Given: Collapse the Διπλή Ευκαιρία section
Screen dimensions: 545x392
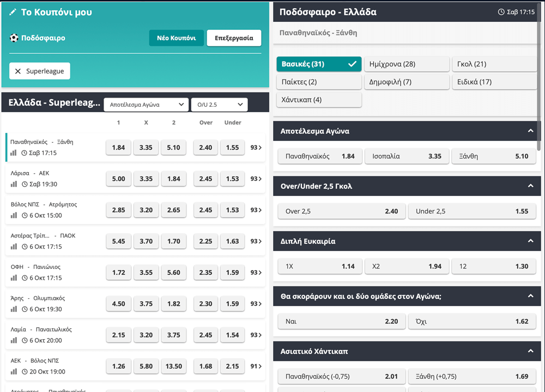Looking at the screenshot, I should pos(530,241).
